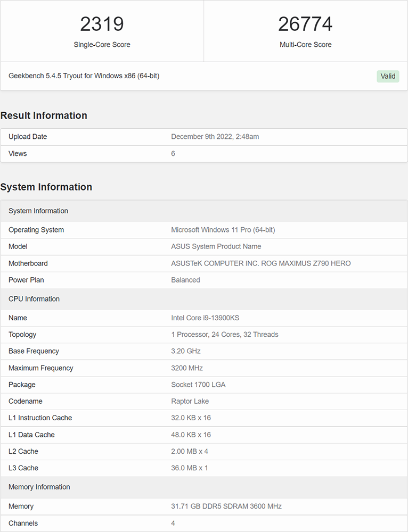Select the Single-Core Score value 2319
The width and height of the screenshot is (408, 532).
point(102,24)
